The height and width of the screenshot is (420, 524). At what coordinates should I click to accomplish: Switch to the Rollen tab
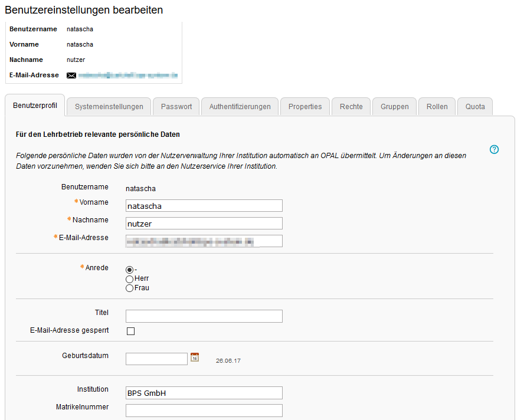[x=436, y=106]
